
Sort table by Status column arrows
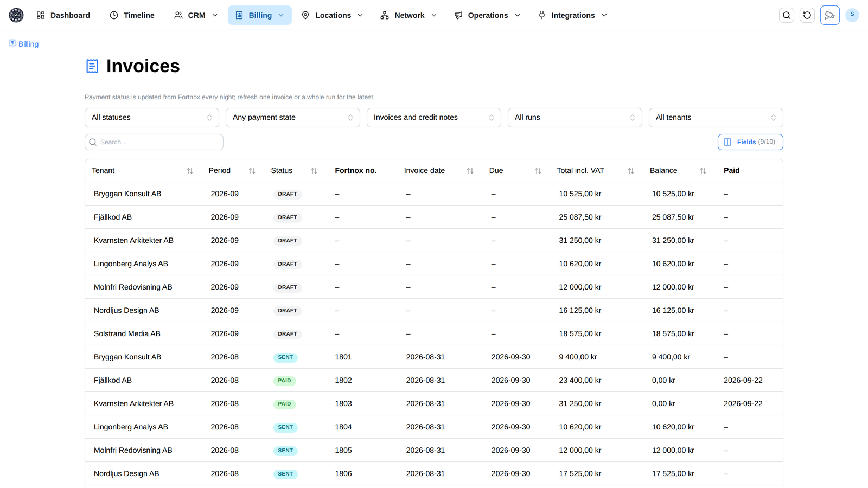[314, 171]
